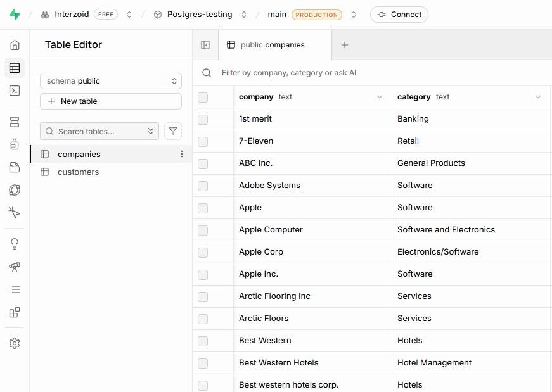552x392 pixels.
Task: Open the Realtime cursor sidebar icon
Action: (15, 213)
